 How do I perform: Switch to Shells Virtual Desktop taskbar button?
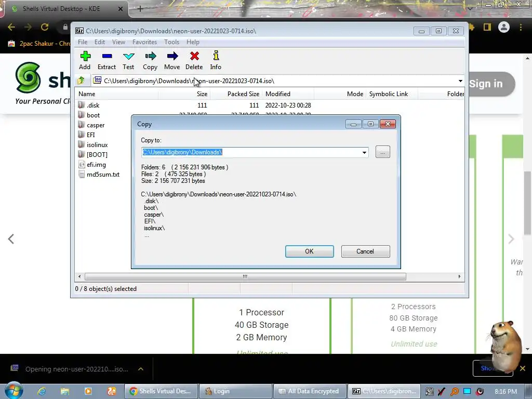[161, 391]
